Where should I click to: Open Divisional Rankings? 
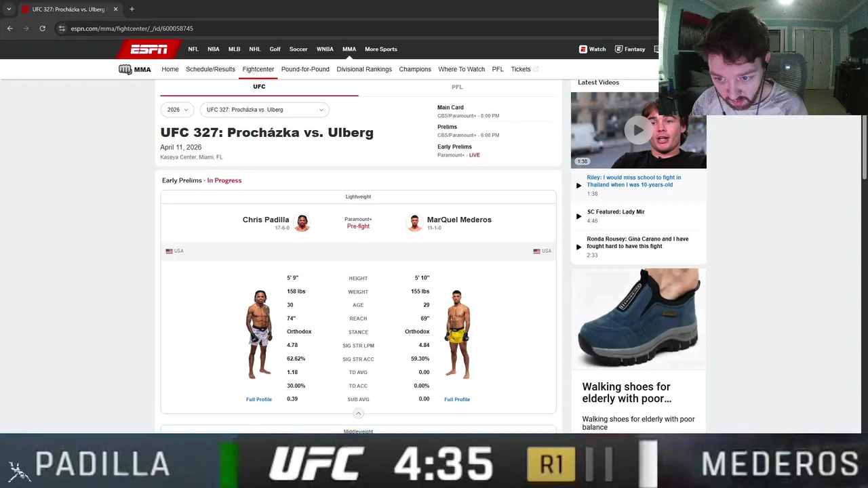(364, 69)
